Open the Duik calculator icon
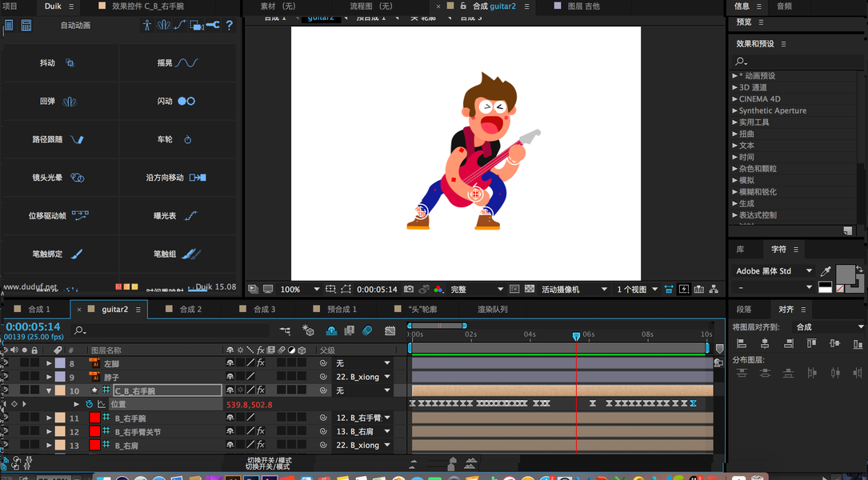The height and width of the screenshot is (480, 868). (26, 25)
